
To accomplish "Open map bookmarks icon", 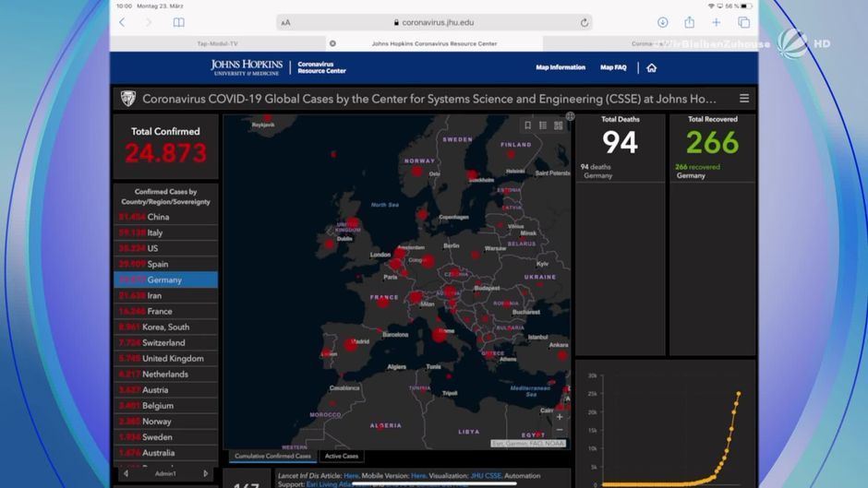I will [x=527, y=125].
